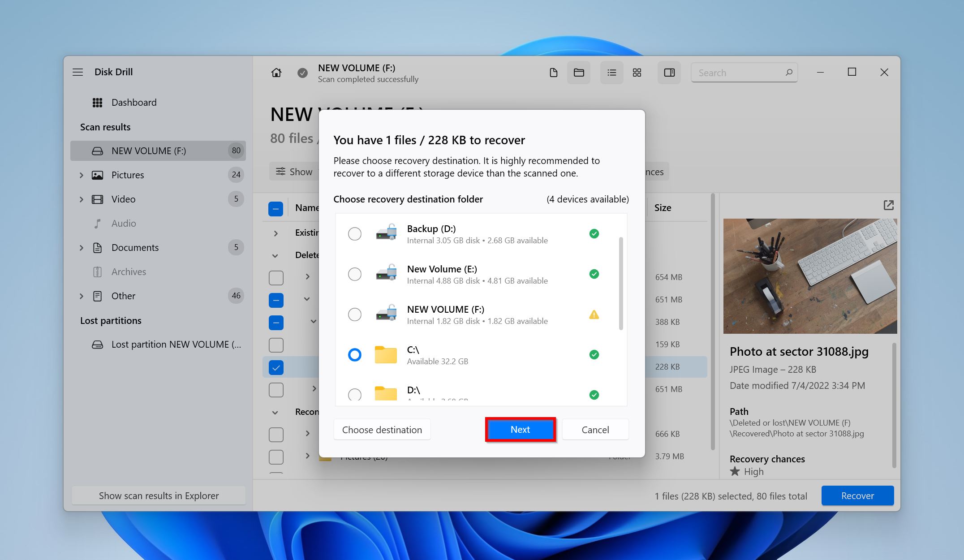
Task: Click the Cancel button to dismiss dialog
Action: point(595,429)
